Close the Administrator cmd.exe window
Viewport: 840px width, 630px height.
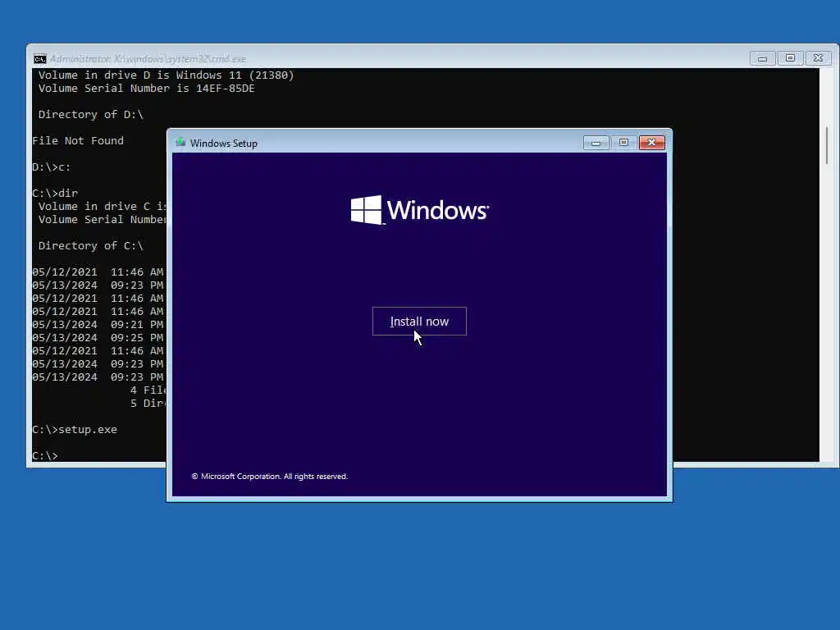(x=818, y=58)
